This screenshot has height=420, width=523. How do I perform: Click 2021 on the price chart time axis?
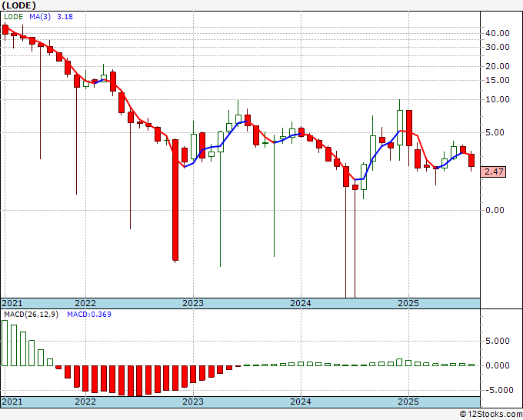12,303
